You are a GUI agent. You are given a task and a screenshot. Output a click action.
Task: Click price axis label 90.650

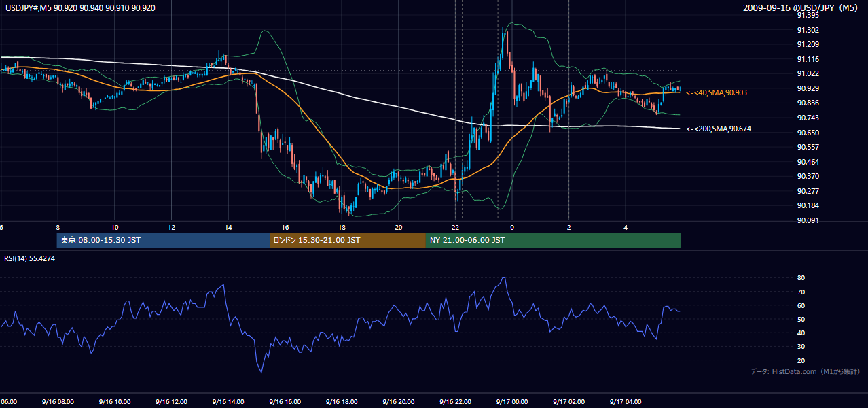[x=808, y=133]
